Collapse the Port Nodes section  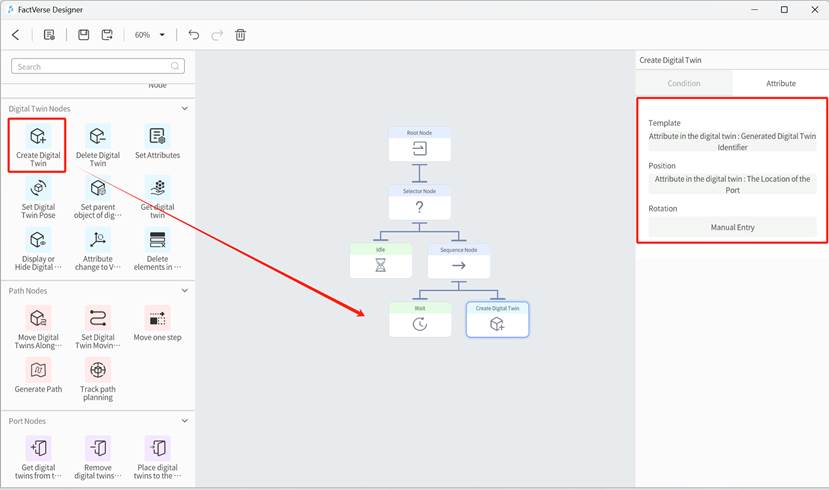pos(184,421)
